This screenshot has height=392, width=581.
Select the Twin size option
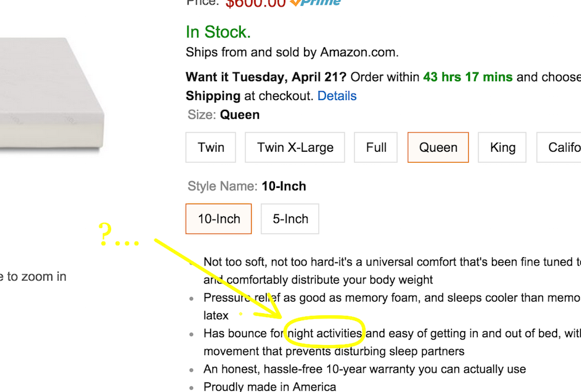(211, 147)
